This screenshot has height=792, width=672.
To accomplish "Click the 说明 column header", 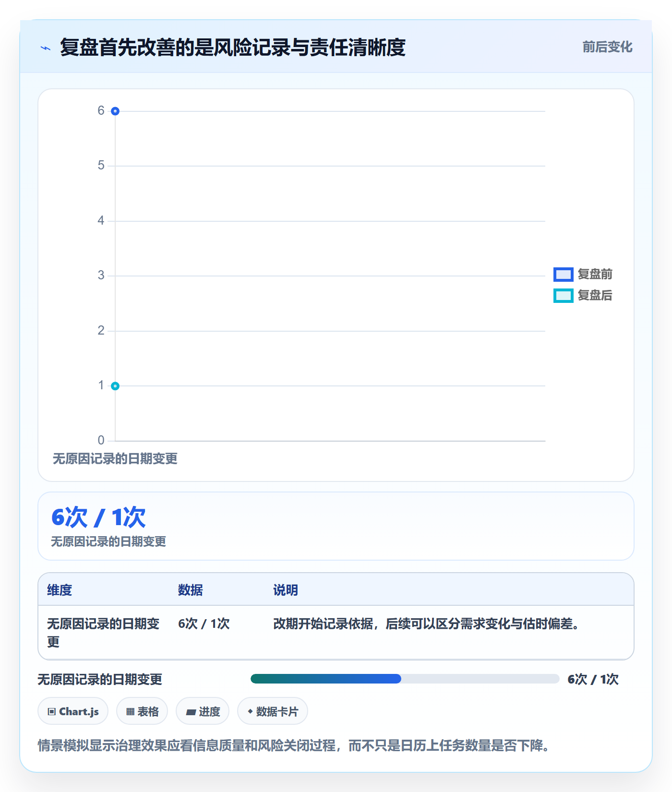I will pyautogui.click(x=286, y=590).
